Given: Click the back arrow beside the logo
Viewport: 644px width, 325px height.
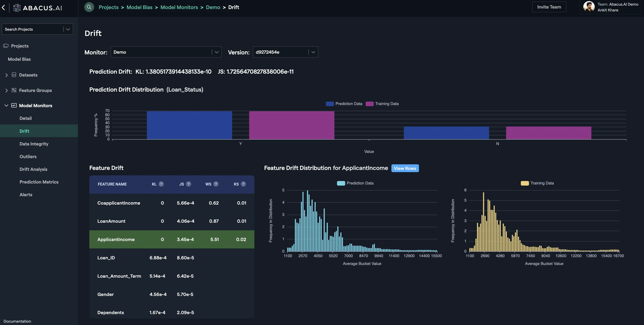Looking at the screenshot, I should point(3,7).
